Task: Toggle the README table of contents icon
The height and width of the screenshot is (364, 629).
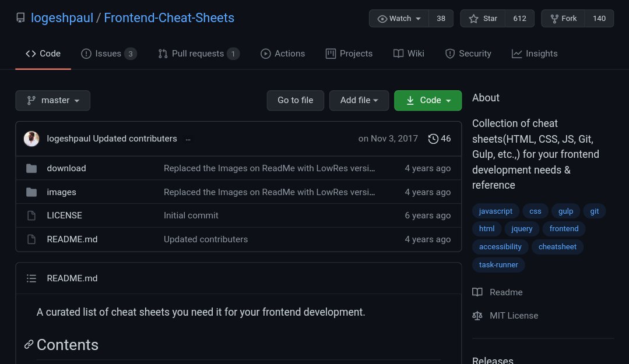Action: click(31, 278)
